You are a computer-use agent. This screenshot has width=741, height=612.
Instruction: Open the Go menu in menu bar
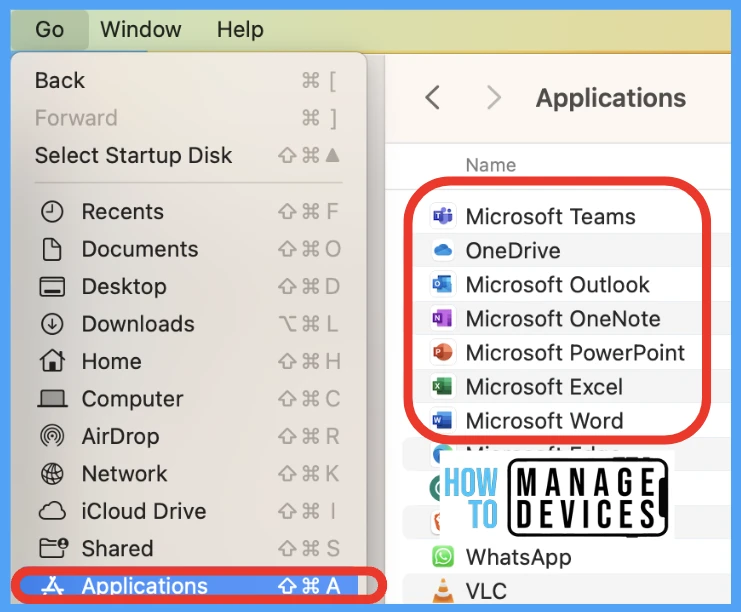(50, 30)
